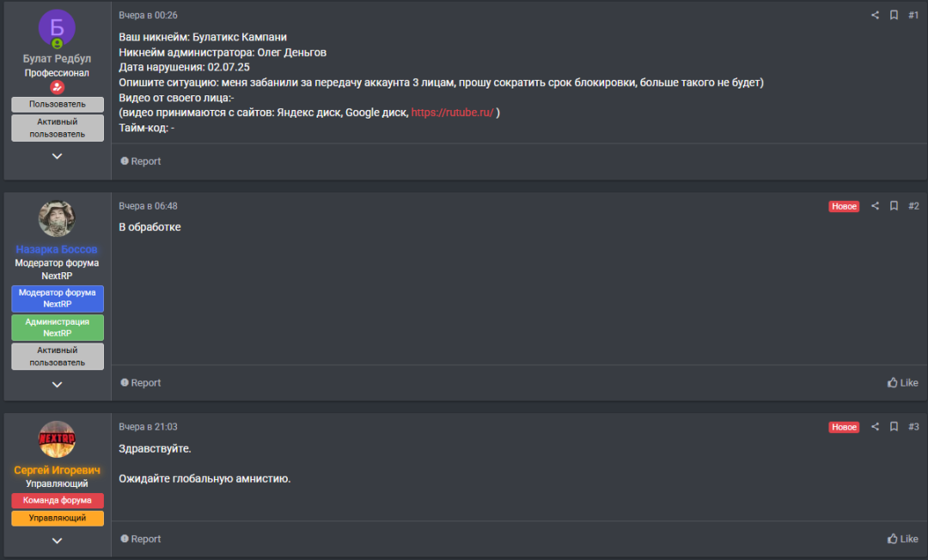Report the first post
The height and width of the screenshot is (560, 928).
[x=140, y=161]
